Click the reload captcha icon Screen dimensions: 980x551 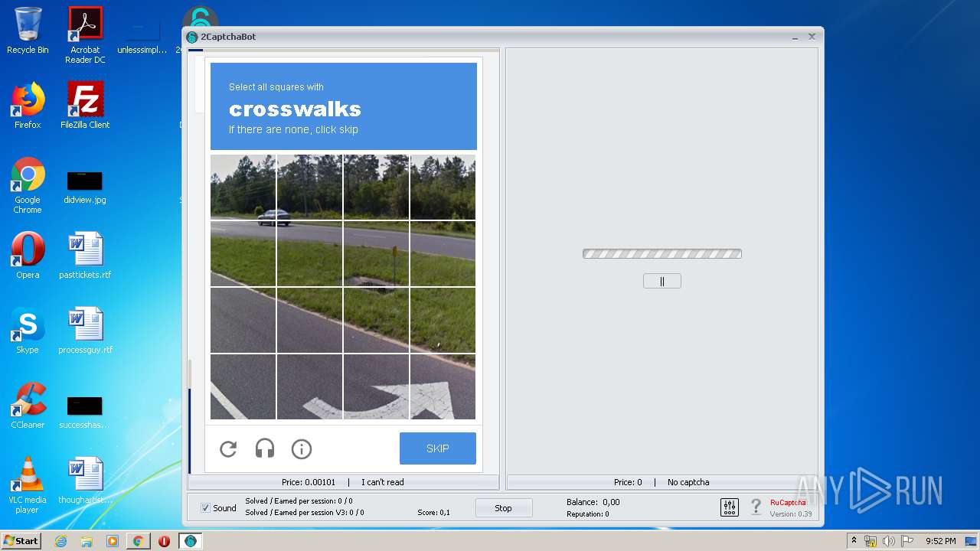(228, 449)
